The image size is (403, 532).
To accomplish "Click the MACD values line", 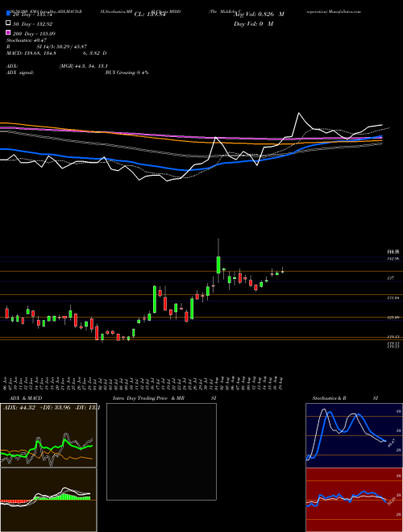I will pyautogui.click(x=56, y=53).
